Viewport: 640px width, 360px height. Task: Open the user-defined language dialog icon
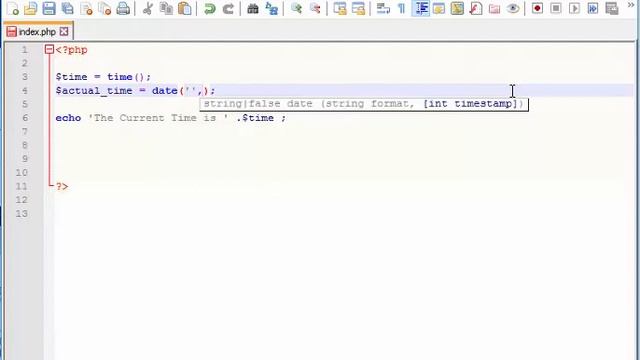(439, 9)
